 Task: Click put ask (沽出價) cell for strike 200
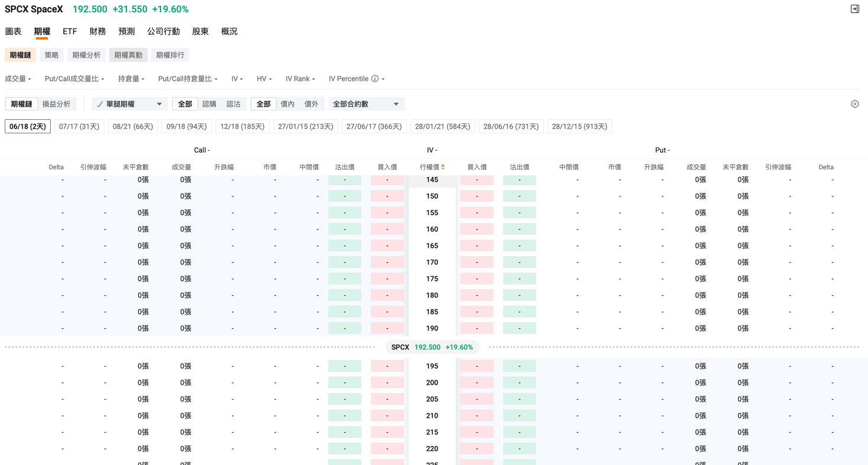(520, 382)
